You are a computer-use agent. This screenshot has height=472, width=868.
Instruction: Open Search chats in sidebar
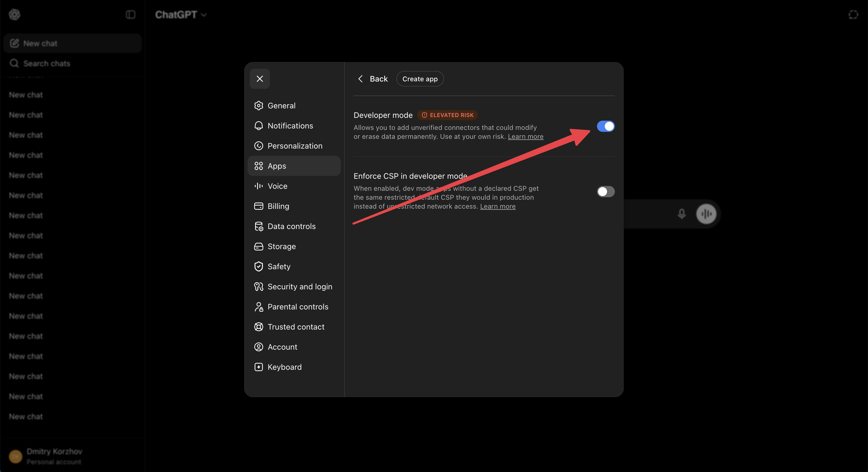[72, 63]
